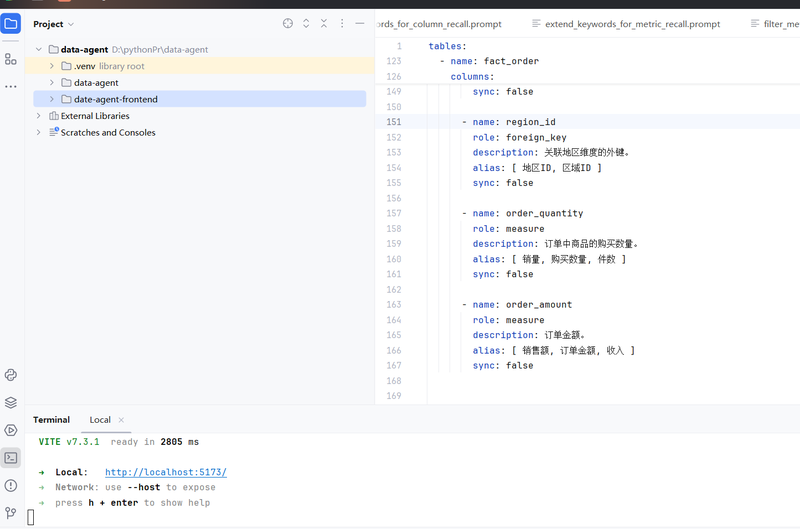Click 'name: order_quantity' line
The image size is (800, 529).
point(528,213)
